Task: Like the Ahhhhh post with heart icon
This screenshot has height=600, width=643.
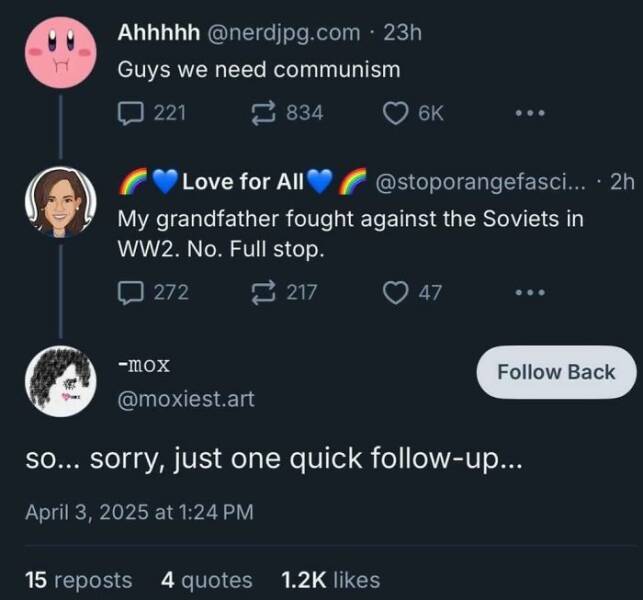Action: pyautogui.click(x=396, y=113)
